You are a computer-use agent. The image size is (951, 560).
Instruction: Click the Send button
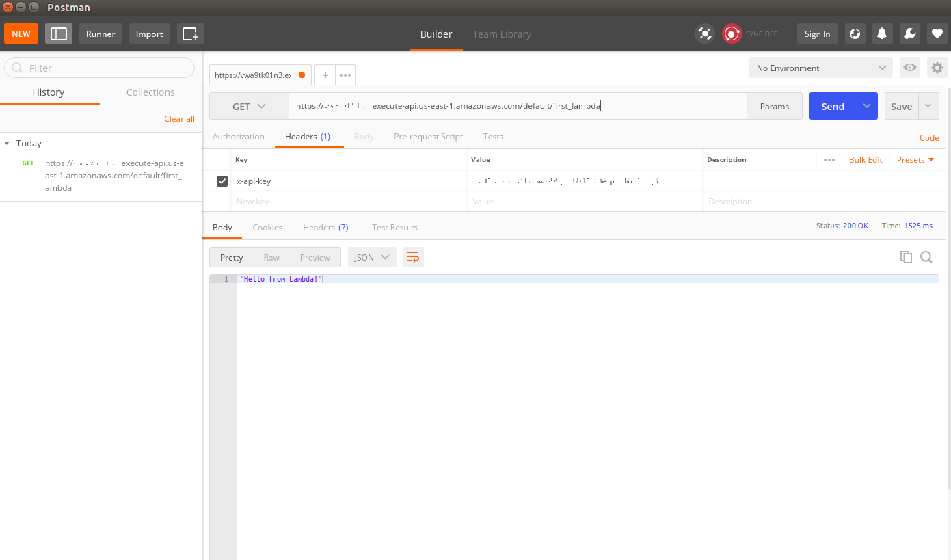click(x=832, y=106)
